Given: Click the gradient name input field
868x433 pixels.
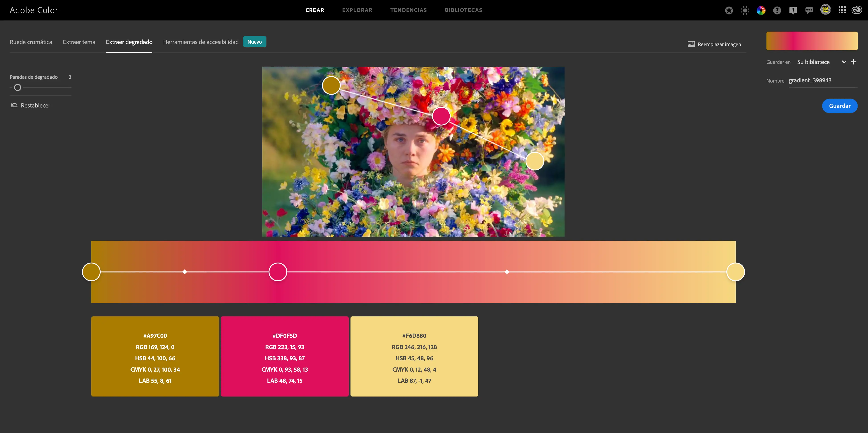Looking at the screenshot, I should click(x=822, y=81).
